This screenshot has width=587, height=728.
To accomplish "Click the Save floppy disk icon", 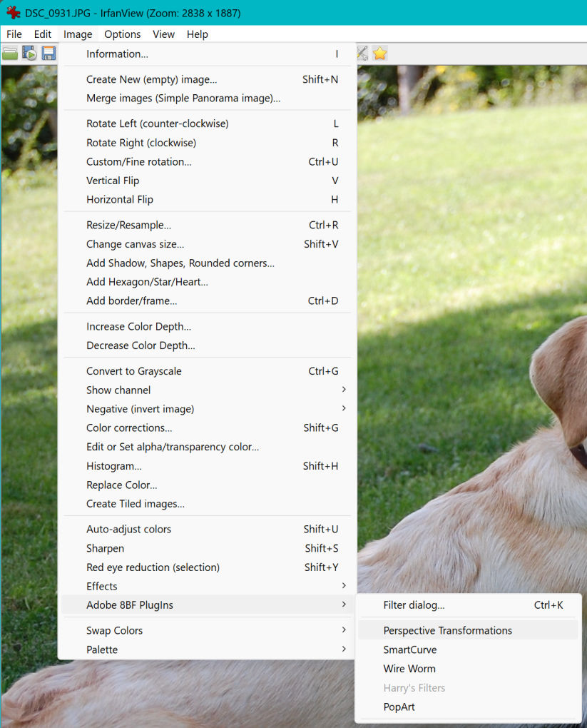I will click(x=49, y=54).
